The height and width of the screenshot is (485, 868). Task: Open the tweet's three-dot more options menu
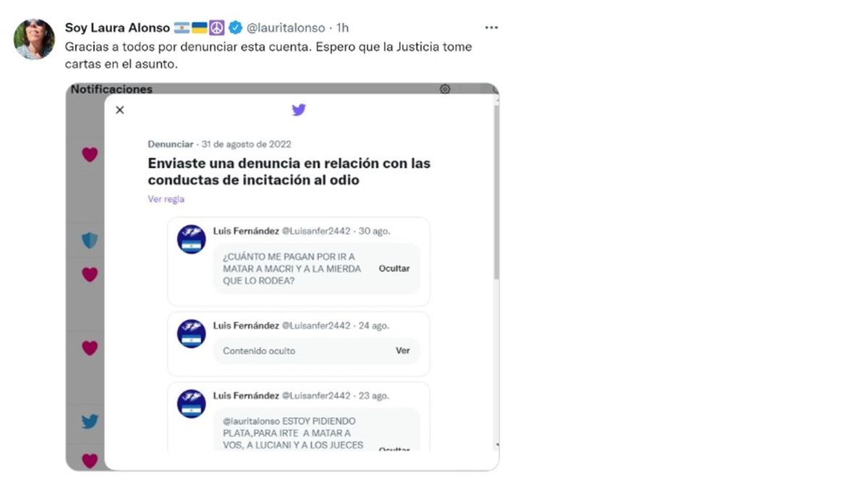click(x=491, y=28)
